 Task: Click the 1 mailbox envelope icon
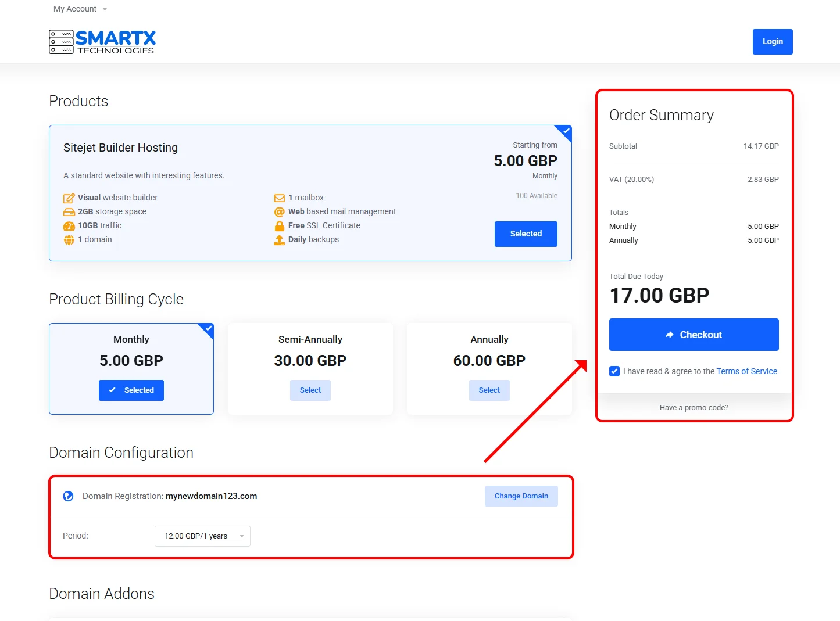click(279, 198)
